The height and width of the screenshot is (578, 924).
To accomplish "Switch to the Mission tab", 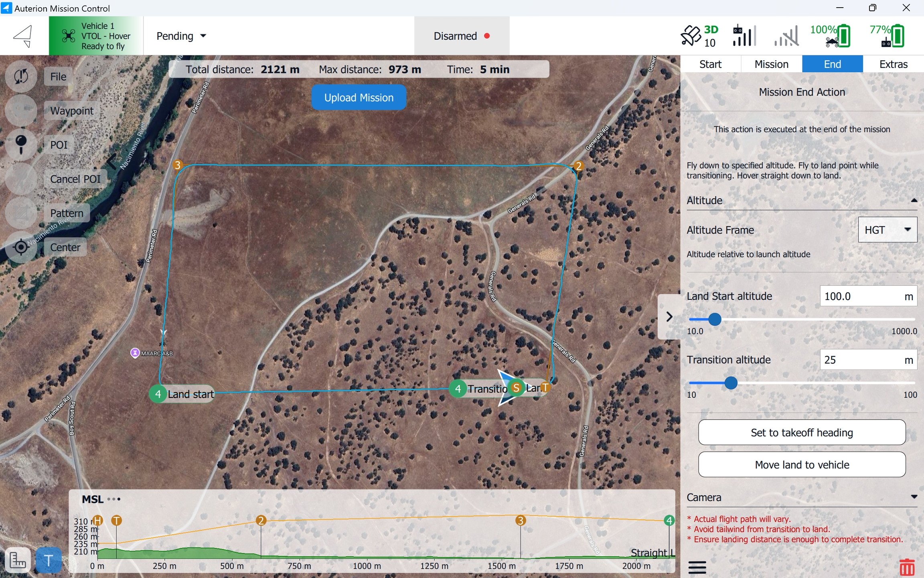I will coord(771,64).
